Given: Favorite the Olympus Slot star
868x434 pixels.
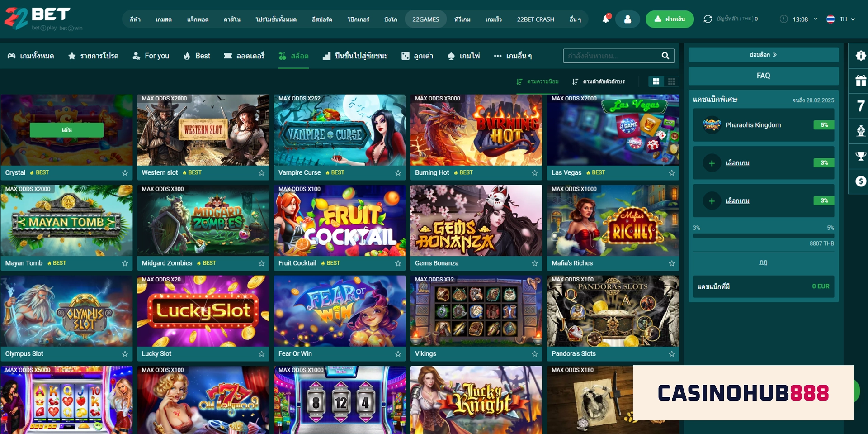Looking at the screenshot, I should (x=125, y=354).
